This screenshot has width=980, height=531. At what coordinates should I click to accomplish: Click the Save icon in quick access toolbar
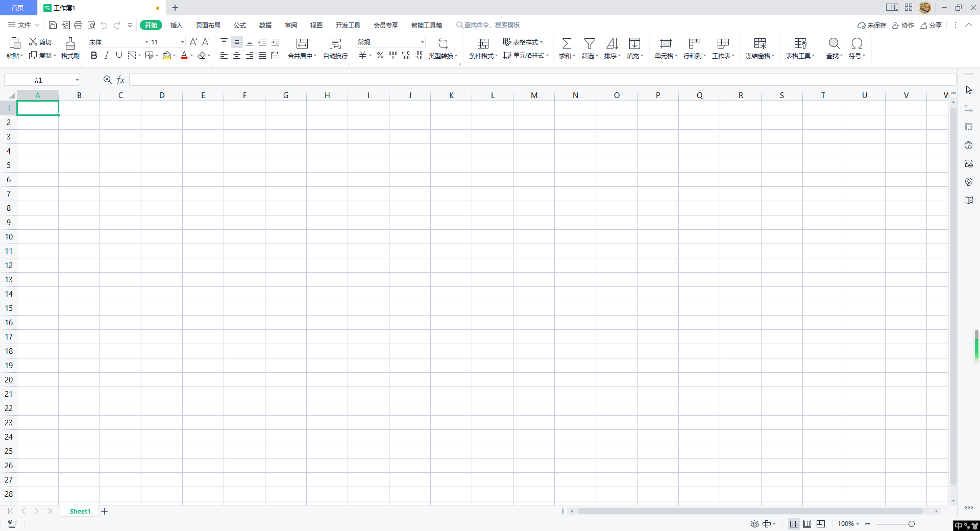[x=53, y=25]
